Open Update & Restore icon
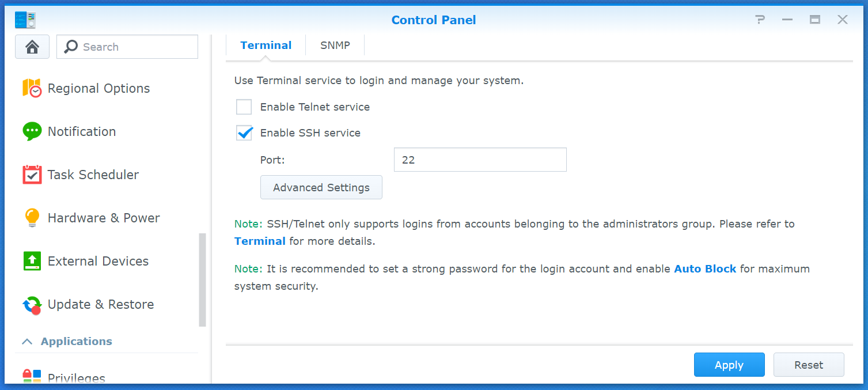The width and height of the screenshot is (868, 390). [x=32, y=305]
